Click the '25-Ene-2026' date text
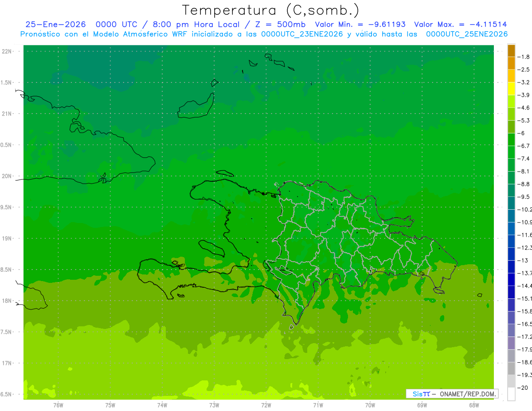The width and height of the screenshot is (532, 411). 56,24
